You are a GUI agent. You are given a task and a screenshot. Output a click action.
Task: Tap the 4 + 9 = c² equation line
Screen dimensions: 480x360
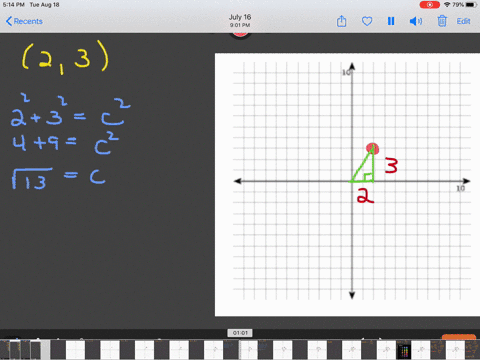pyautogui.click(x=65, y=143)
